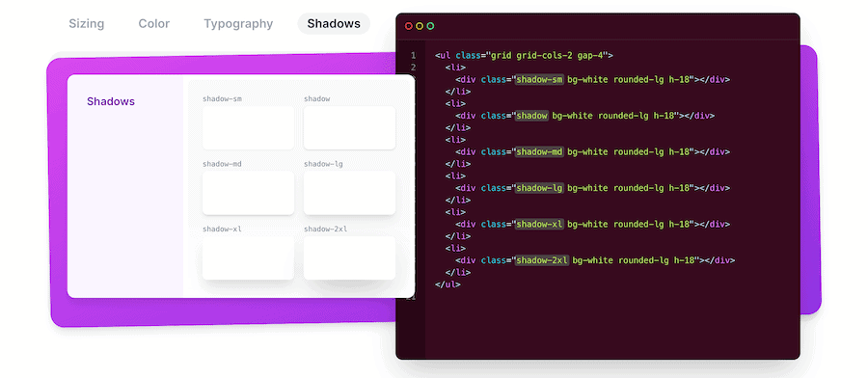This screenshot has width=868, height=378.
Task: Choose the shadow-2xl preview card
Action: tap(349, 257)
